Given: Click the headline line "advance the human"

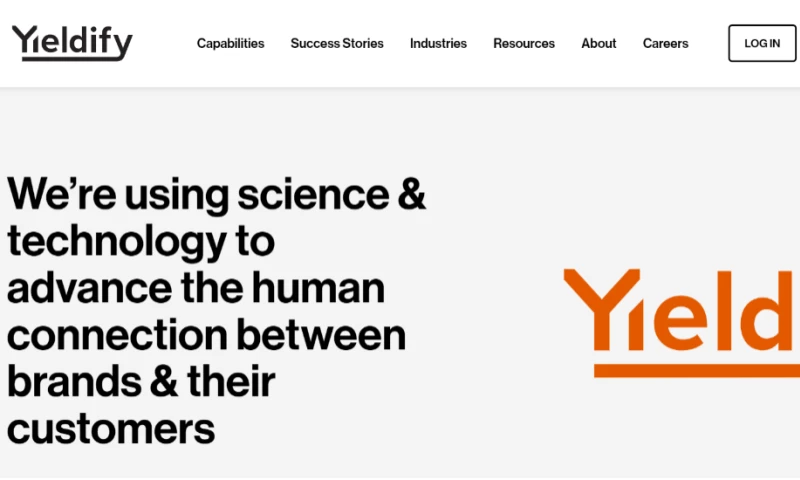Looking at the screenshot, I should 196,287.
